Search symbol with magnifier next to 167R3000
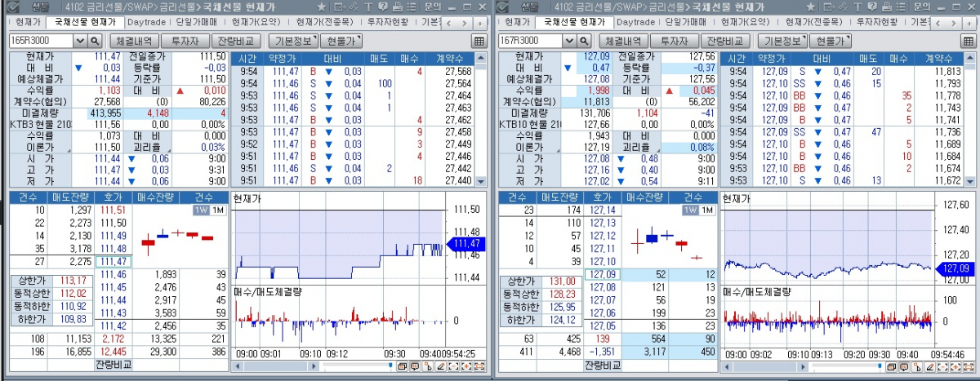 point(584,40)
